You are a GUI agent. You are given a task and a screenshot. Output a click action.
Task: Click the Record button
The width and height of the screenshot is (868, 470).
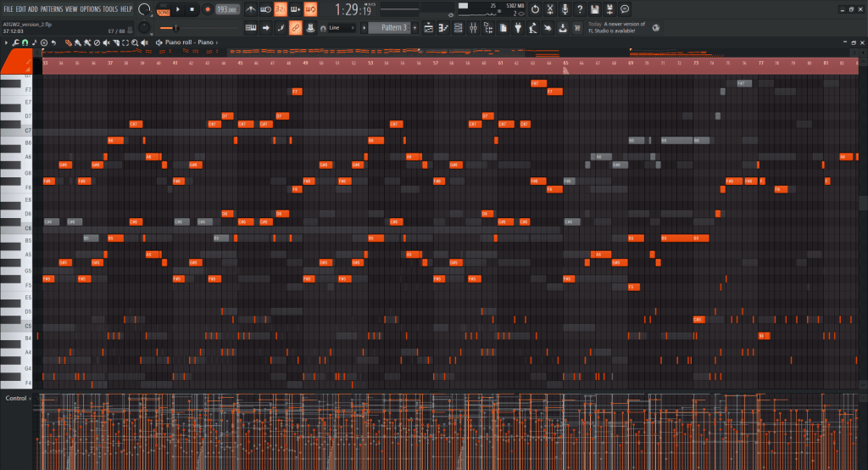click(x=208, y=9)
